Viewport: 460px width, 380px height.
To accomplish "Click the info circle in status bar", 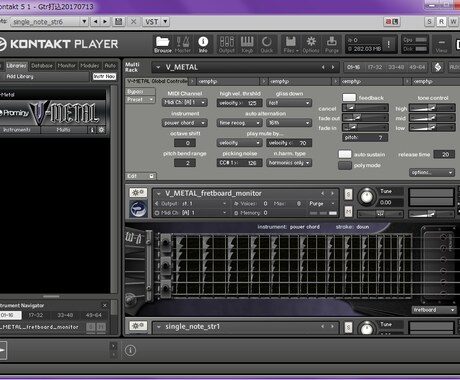I will 130,350.
